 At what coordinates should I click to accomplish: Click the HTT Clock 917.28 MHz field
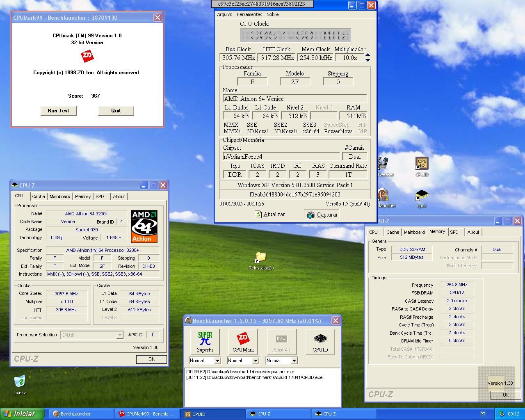pyautogui.click(x=277, y=58)
